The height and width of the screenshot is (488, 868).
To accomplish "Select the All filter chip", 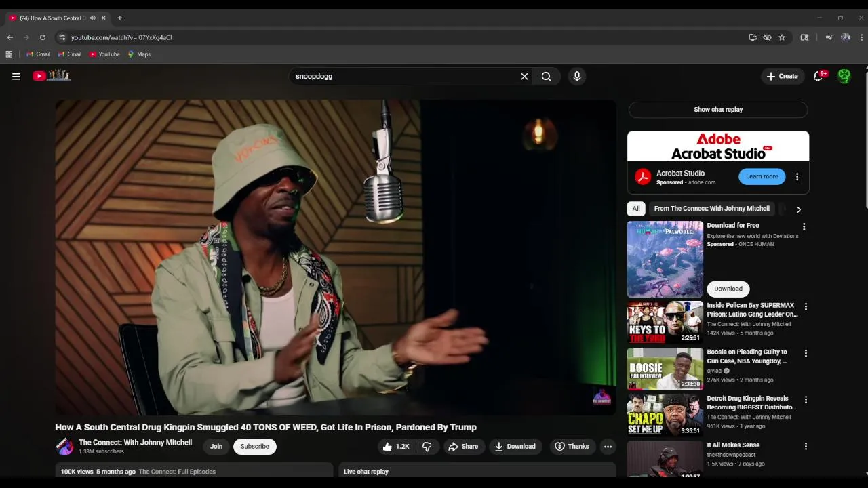I will [636, 209].
